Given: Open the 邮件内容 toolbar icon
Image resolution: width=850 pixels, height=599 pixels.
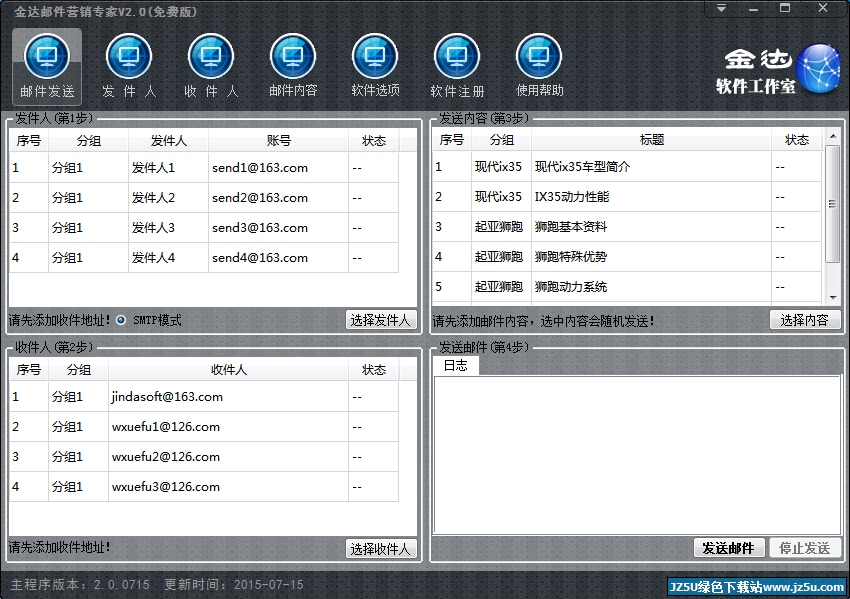Looking at the screenshot, I should coord(293,66).
